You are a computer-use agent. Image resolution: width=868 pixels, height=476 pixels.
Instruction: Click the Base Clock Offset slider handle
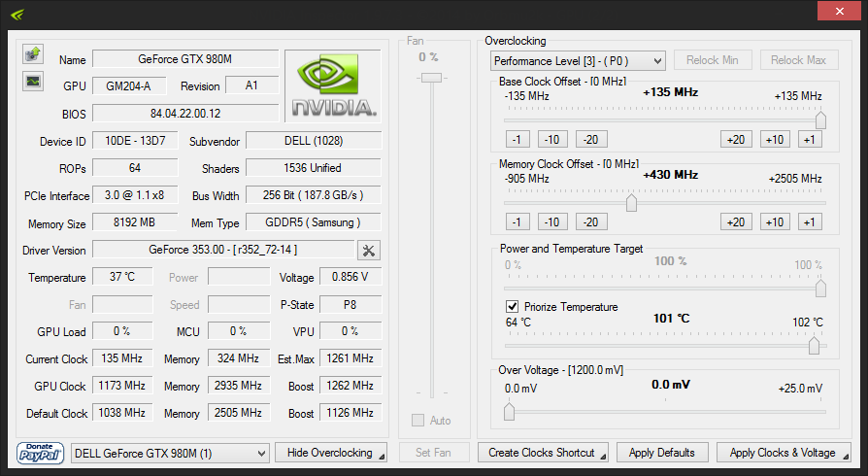[x=821, y=119]
